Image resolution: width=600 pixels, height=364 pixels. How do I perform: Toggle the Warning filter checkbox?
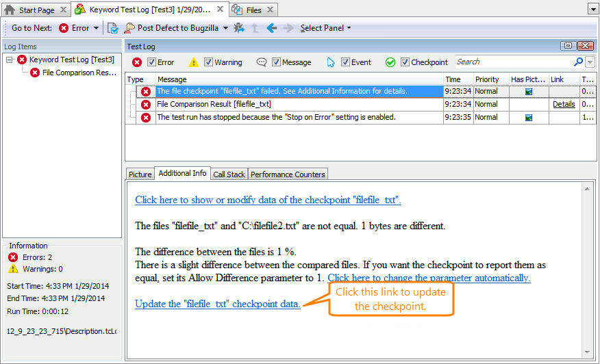point(208,62)
